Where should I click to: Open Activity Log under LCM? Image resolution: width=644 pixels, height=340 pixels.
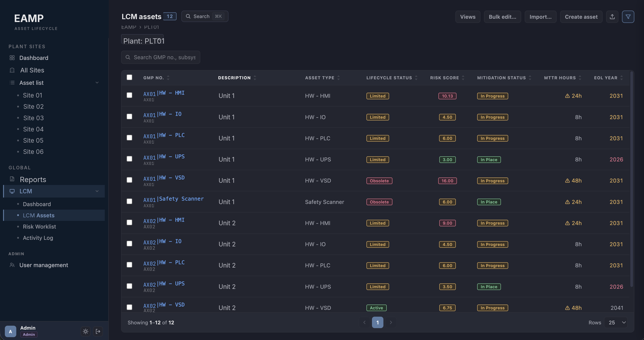click(x=38, y=238)
